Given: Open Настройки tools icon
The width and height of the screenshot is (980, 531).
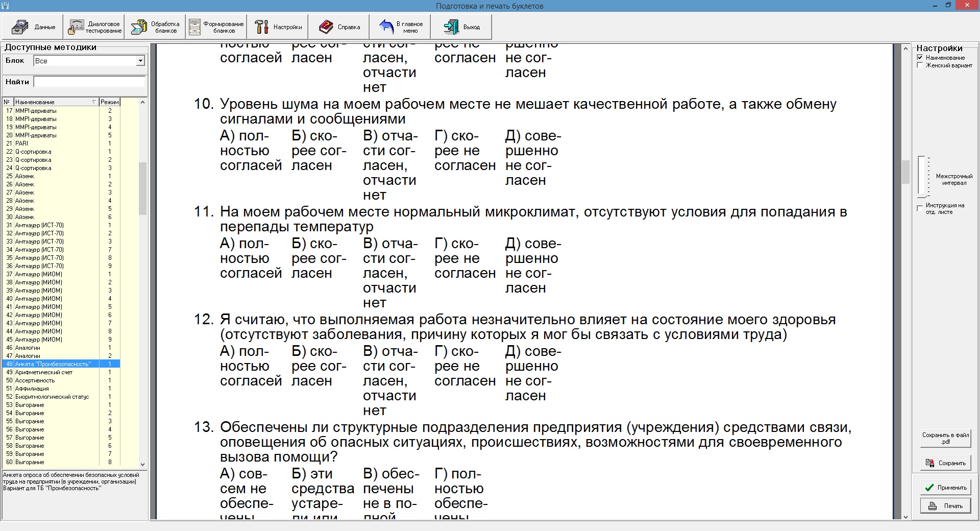Looking at the screenshot, I should (x=261, y=27).
